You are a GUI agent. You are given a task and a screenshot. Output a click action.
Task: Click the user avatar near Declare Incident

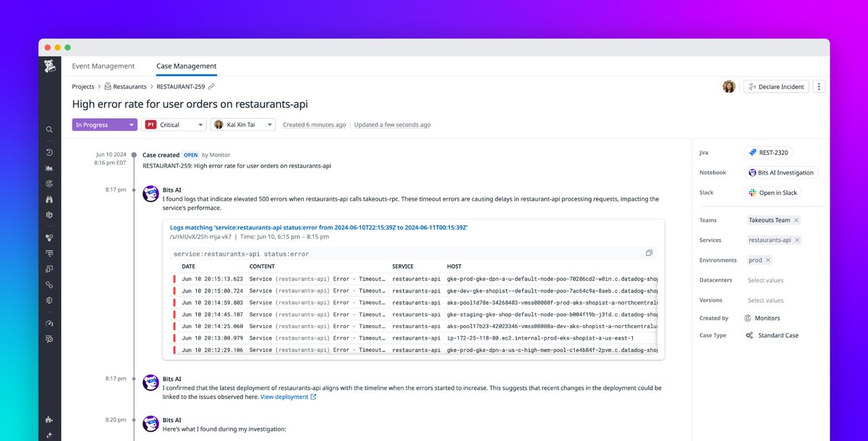pyautogui.click(x=729, y=86)
